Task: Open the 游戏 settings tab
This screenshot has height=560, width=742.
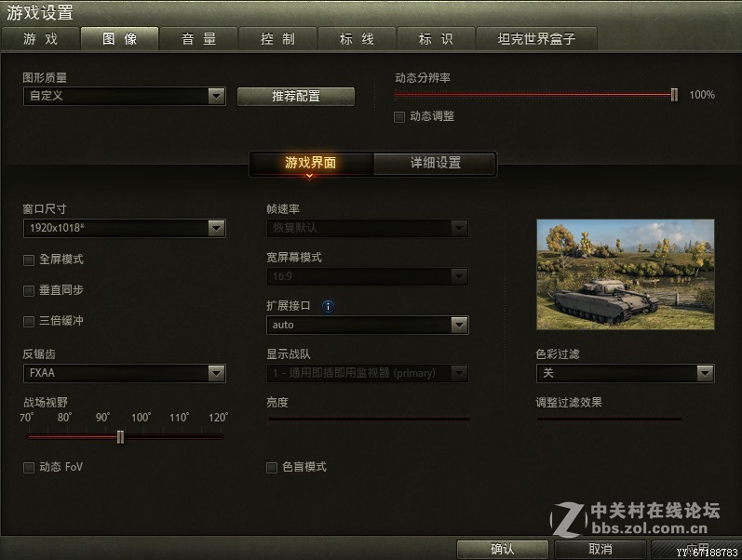Action: [40, 39]
